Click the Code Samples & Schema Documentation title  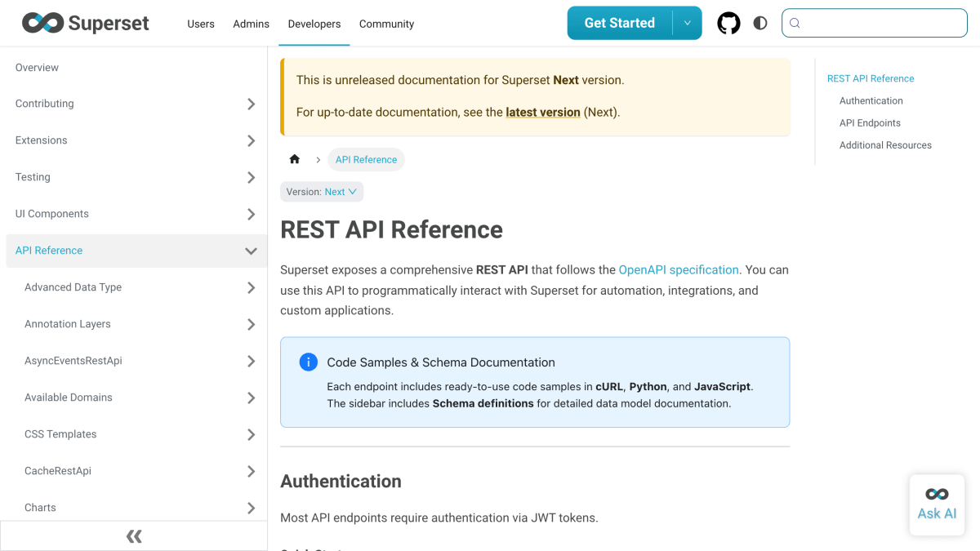[441, 362]
